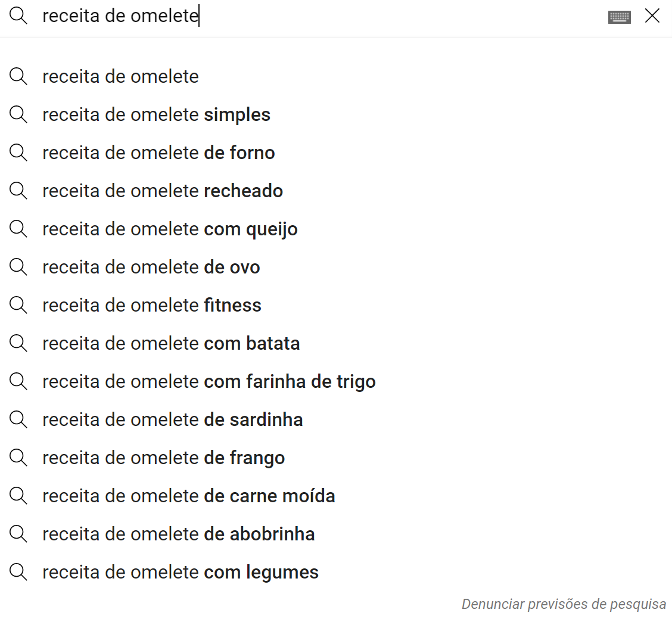Click the search magnifier icon in the top bar
The image size is (672, 622).
(x=18, y=16)
